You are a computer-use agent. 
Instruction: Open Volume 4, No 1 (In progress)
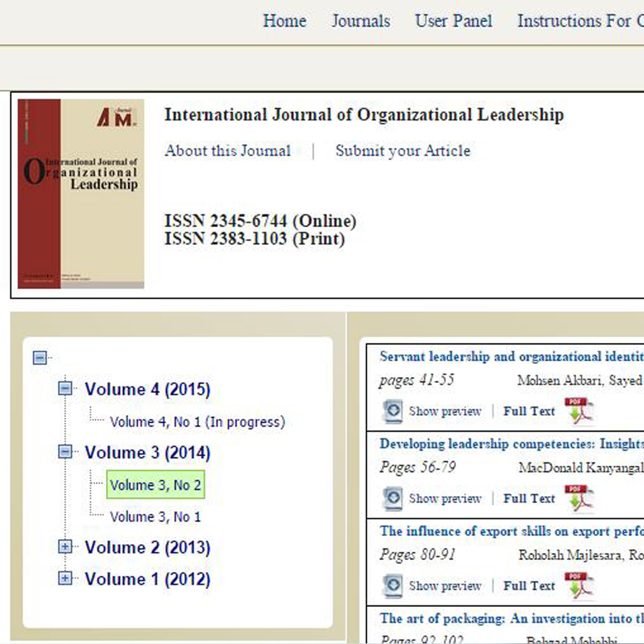click(197, 422)
